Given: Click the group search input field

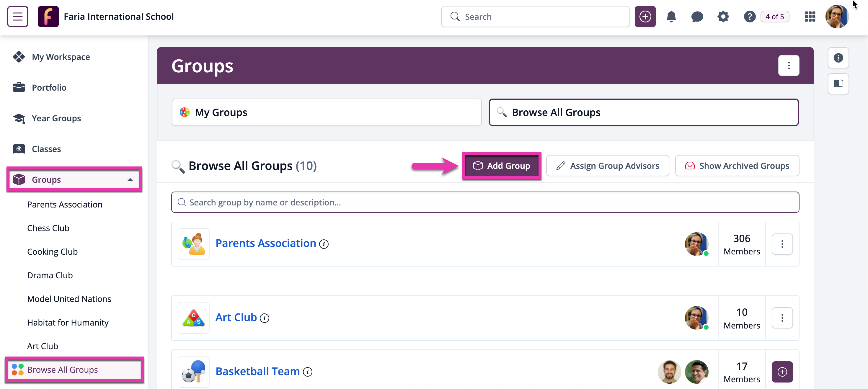Looking at the screenshot, I should click(x=485, y=202).
